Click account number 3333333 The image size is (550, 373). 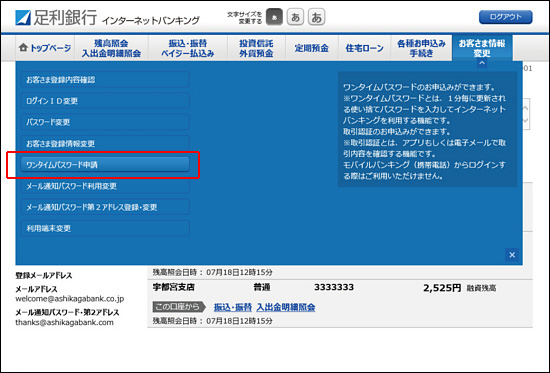click(x=334, y=287)
